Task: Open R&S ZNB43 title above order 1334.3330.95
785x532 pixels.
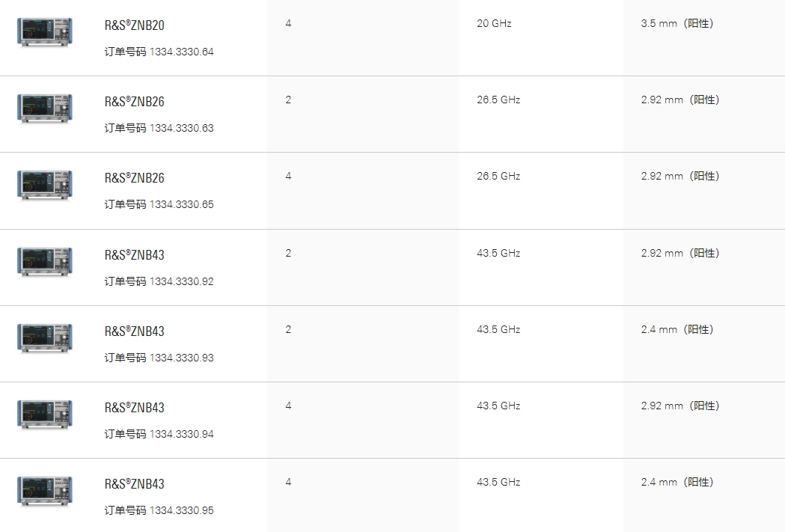Action: [x=134, y=484]
